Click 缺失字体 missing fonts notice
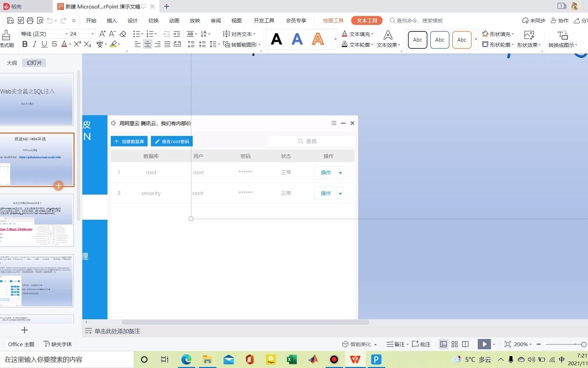The image size is (588, 368). point(58,344)
